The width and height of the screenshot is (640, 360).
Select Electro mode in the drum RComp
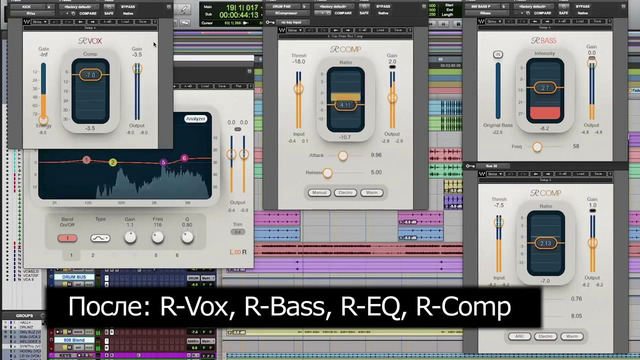click(x=345, y=193)
